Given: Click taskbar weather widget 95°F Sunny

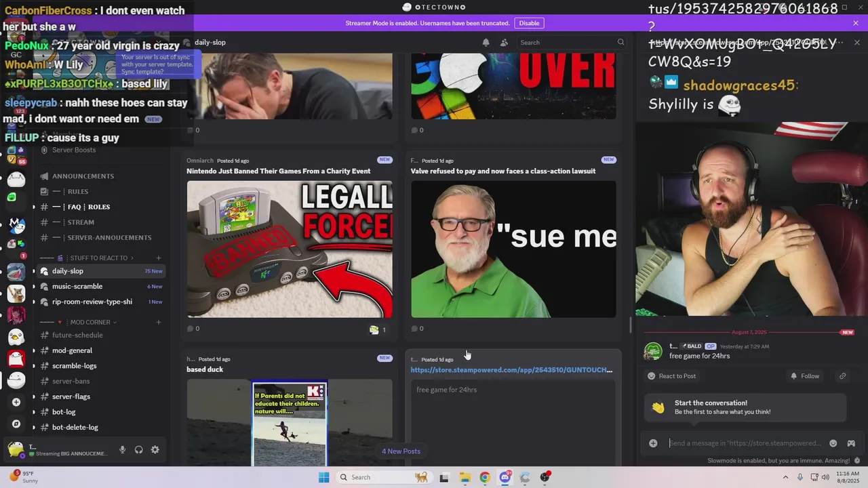Looking at the screenshot, I should tap(24, 477).
